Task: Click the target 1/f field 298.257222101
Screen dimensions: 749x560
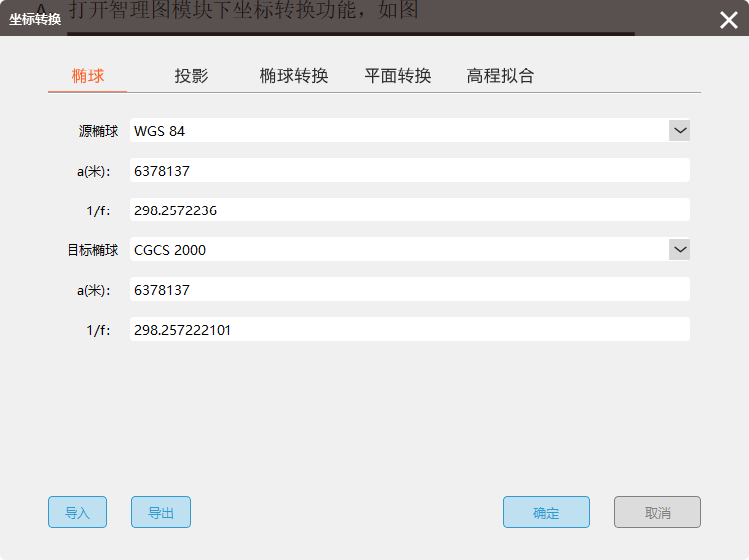Action: (409, 330)
